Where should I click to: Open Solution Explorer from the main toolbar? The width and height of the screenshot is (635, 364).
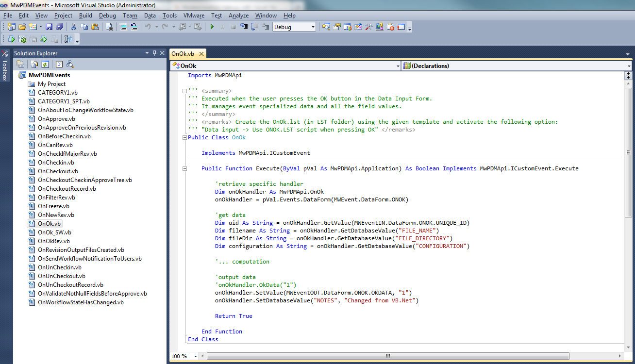326,27
